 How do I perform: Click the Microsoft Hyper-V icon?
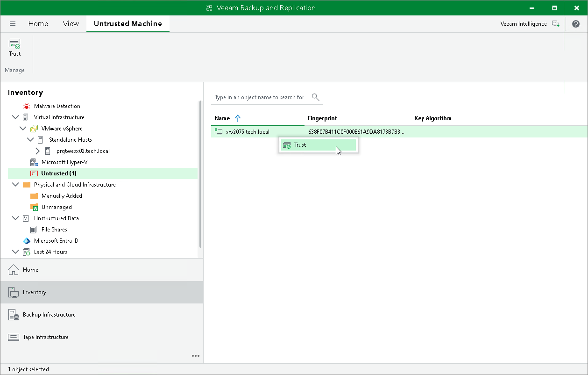tap(34, 162)
